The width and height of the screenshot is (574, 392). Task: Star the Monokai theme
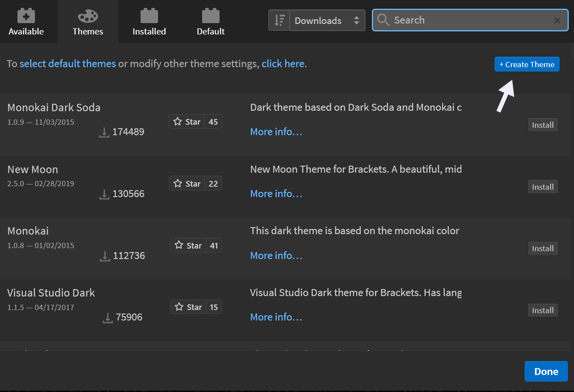point(188,245)
